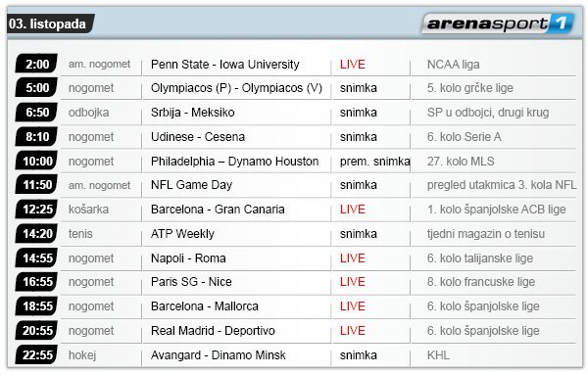Select the 5:00 time badge

pos(36,88)
